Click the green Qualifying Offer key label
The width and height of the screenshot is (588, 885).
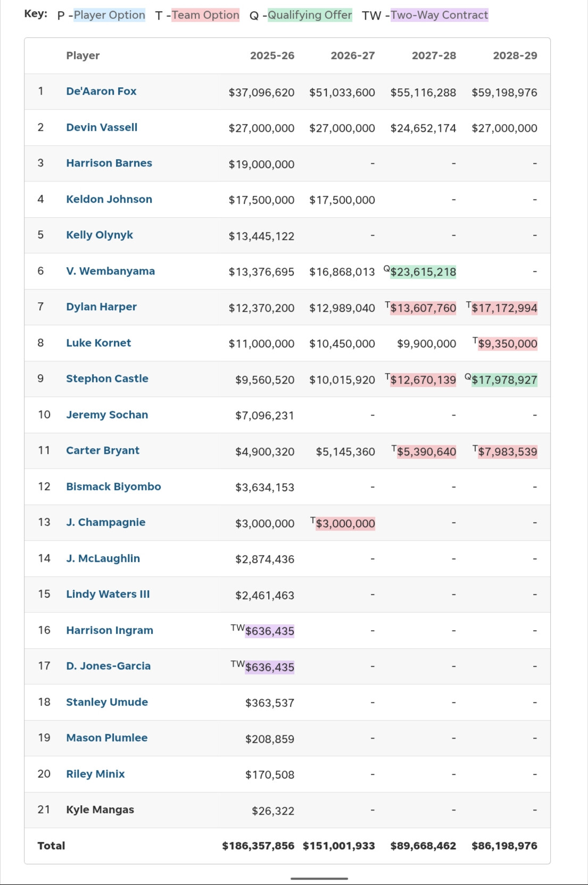309,15
